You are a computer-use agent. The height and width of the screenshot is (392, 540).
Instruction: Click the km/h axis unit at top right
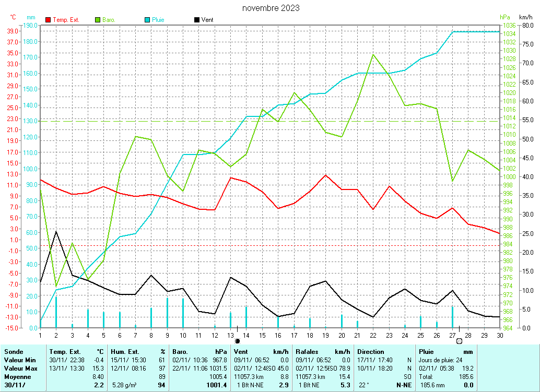coord(526,17)
